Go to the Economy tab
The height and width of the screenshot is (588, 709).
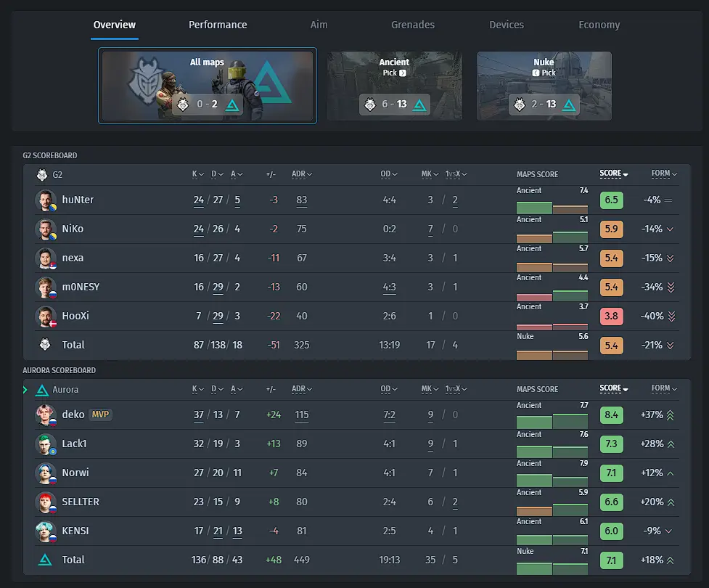[x=599, y=25]
